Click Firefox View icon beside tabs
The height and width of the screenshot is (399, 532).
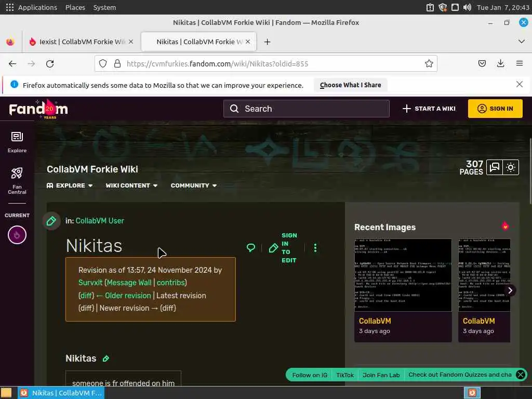(x=10, y=42)
